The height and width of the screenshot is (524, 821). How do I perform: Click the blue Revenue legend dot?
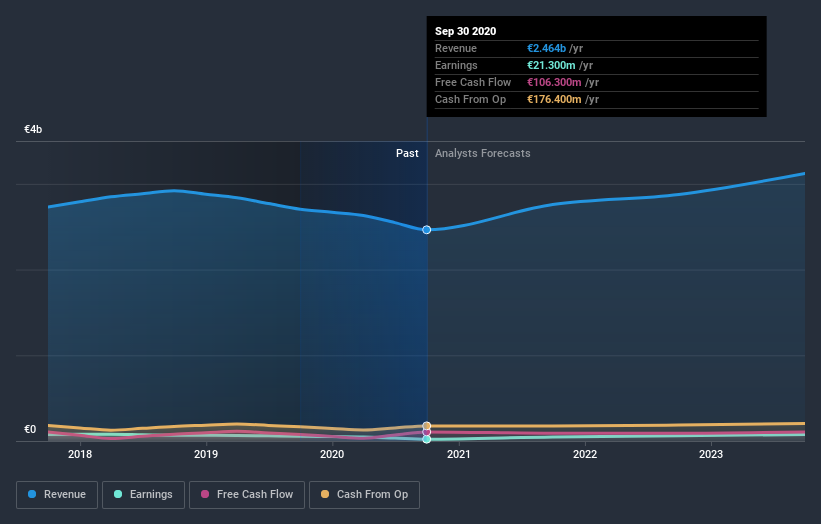click(x=32, y=494)
